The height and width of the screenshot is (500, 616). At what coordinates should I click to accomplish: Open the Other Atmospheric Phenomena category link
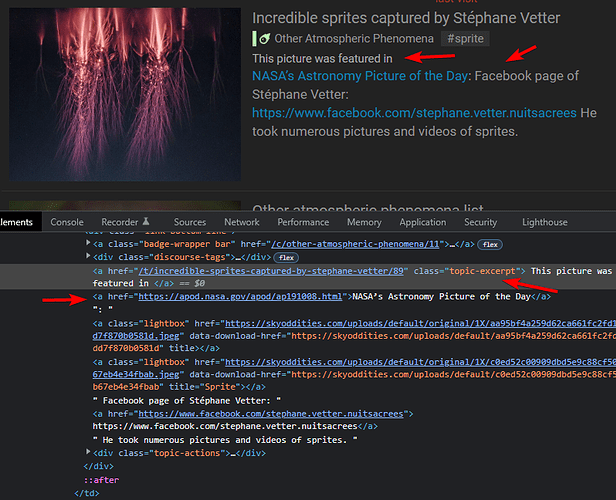pyautogui.click(x=354, y=38)
